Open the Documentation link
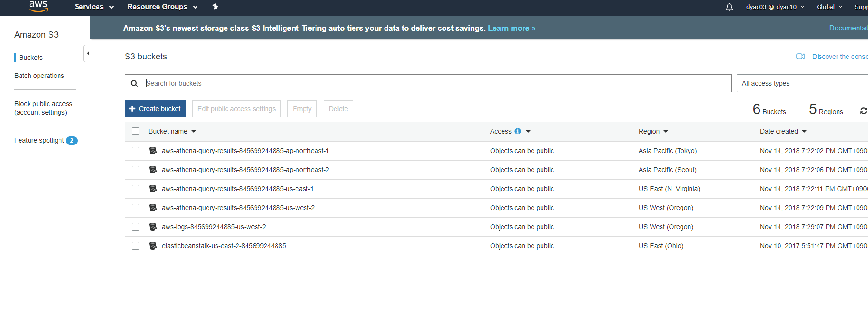 [848, 28]
